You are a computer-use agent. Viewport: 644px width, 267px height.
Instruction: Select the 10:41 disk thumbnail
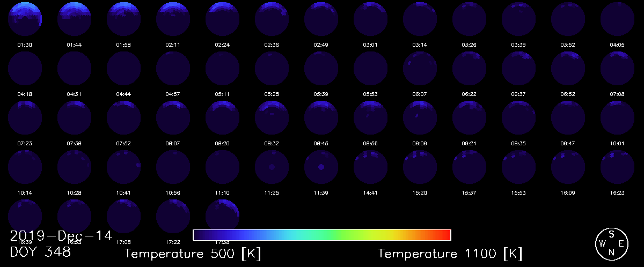click(124, 167)
